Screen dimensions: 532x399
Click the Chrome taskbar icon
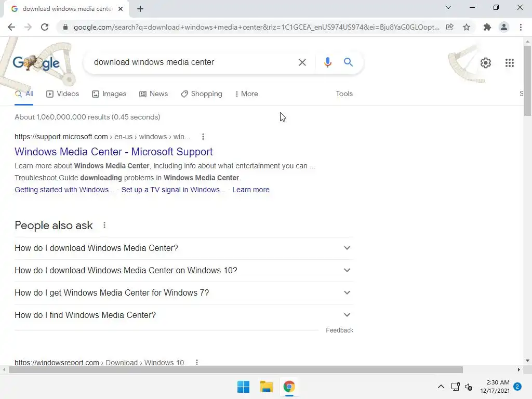tap(289, 387)
